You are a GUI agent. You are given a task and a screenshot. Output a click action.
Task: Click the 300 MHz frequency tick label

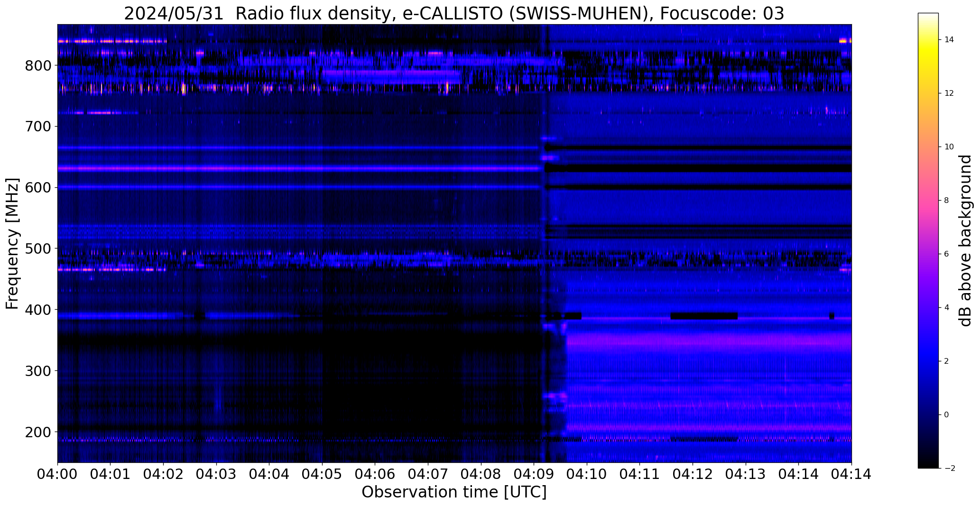(37, 371)
